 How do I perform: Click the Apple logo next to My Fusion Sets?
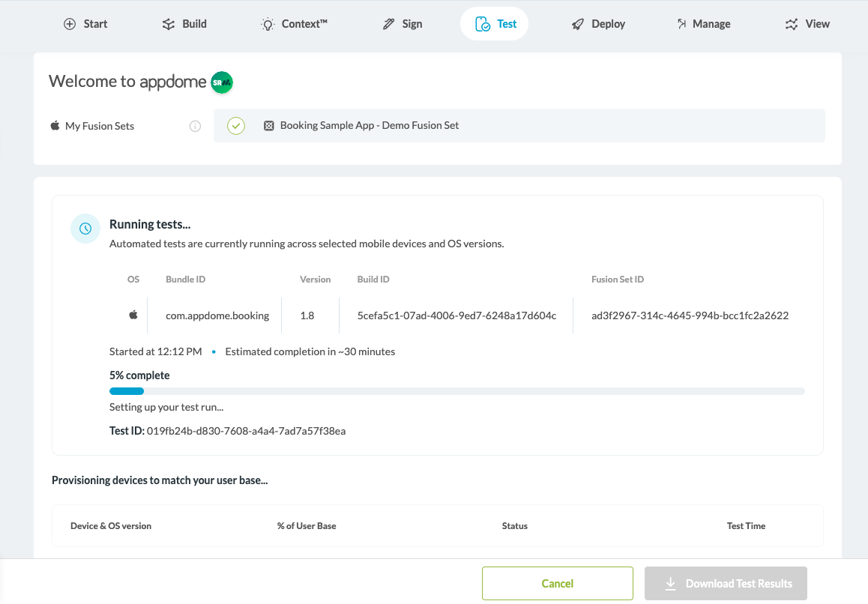click(55, 126)
